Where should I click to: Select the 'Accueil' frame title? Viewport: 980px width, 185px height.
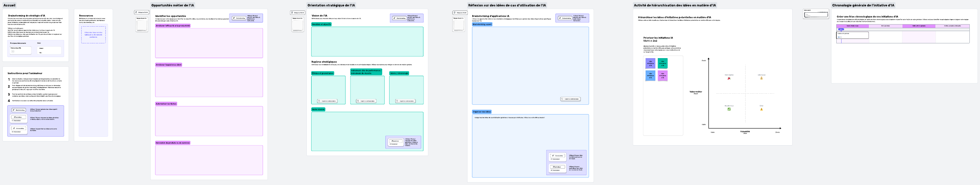9,5
